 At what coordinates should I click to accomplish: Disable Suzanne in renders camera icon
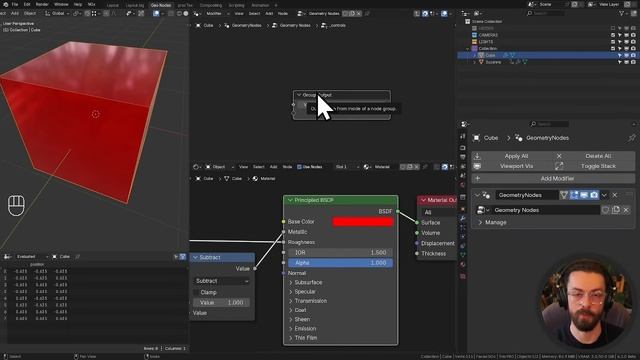point(633,62)
